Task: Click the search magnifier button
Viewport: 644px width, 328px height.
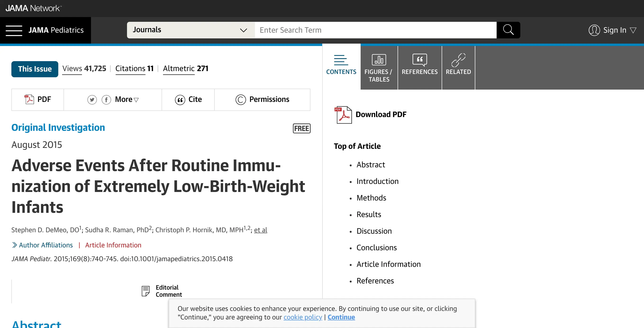Action: [508, 30]
